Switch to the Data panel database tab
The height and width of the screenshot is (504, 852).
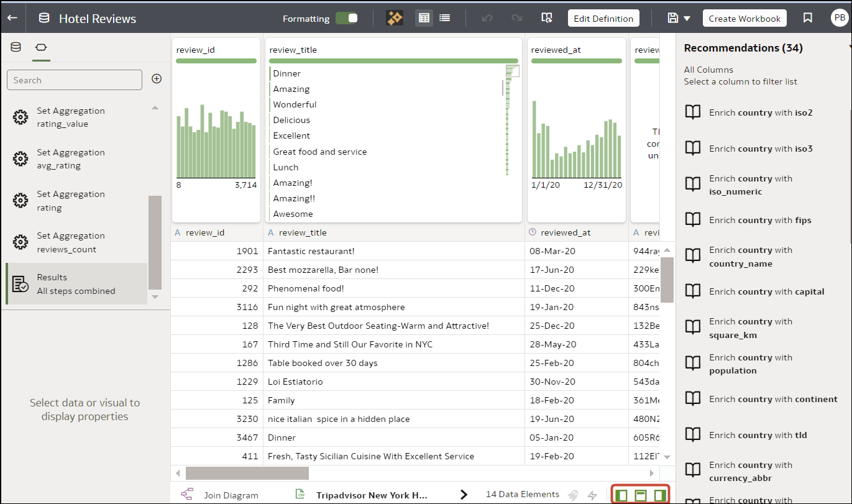15,47
